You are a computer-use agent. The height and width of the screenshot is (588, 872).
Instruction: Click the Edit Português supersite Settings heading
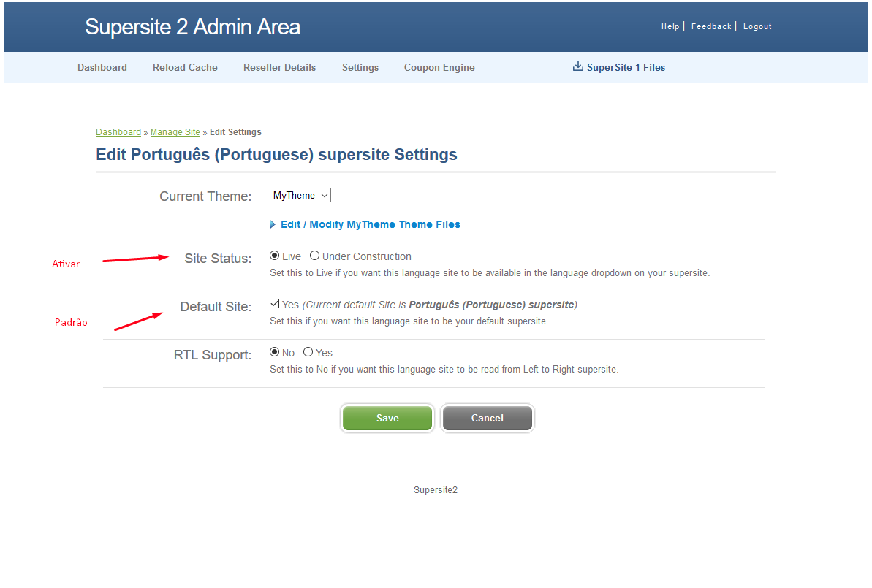(x=276, y=155)
